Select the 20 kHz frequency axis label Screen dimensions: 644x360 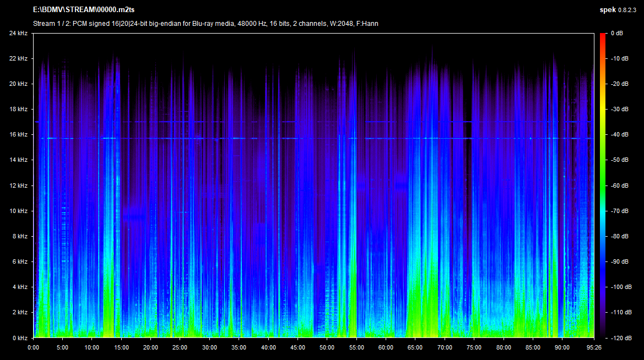(x=18, y=84)
